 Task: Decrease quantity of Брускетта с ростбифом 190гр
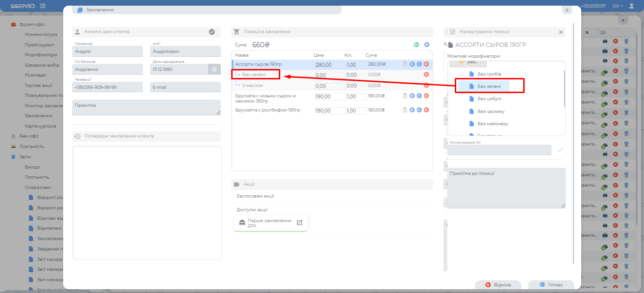(x=419, y=110)
